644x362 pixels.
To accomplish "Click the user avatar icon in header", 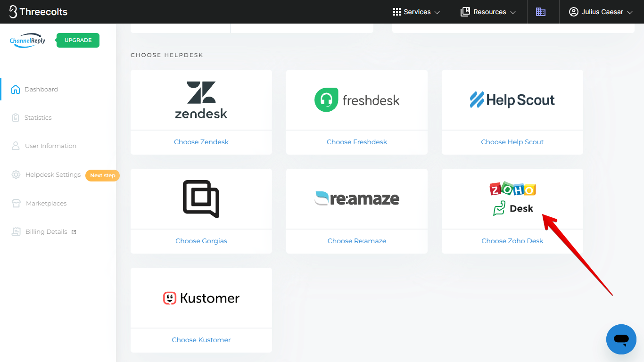I will pyautogui.click(x=573, y=12).
